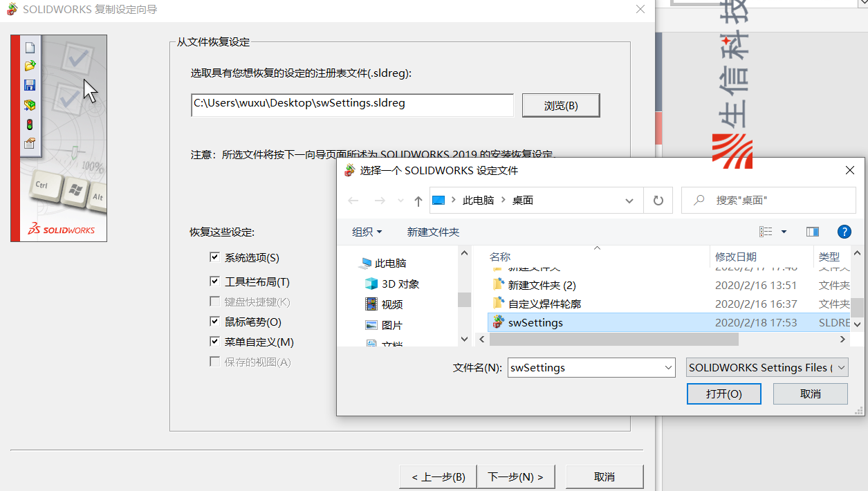This screenshot has width=868, height=491.
Task: Click the 文件名 filename combo box
Action: (591, 368)
